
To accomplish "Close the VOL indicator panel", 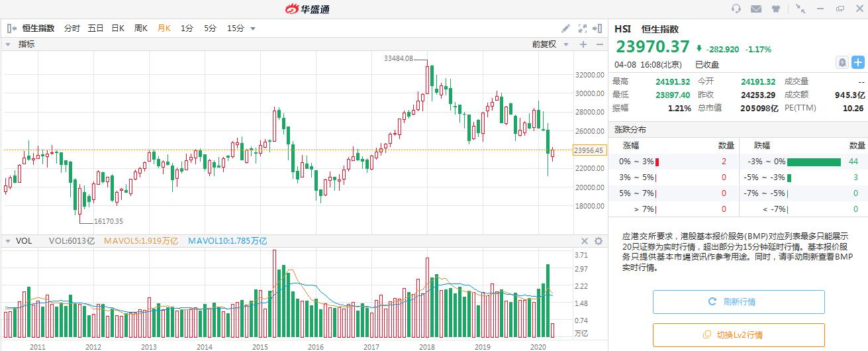I will click(585, 242).
